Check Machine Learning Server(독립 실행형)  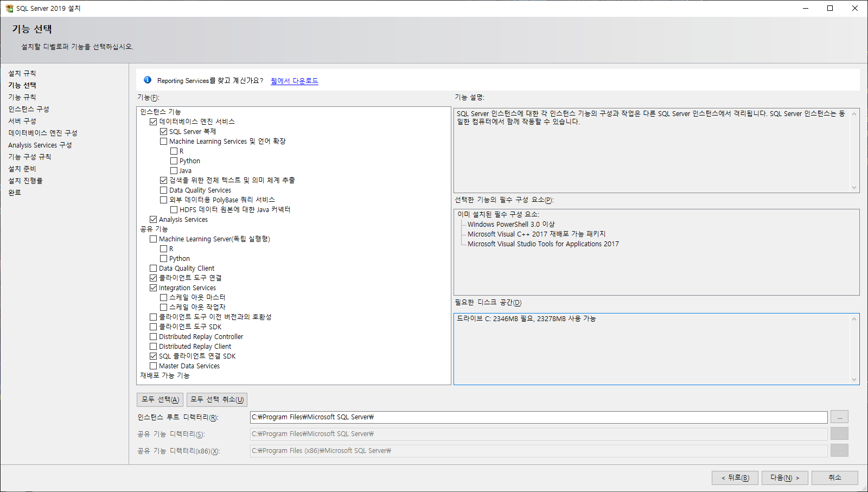153,239
